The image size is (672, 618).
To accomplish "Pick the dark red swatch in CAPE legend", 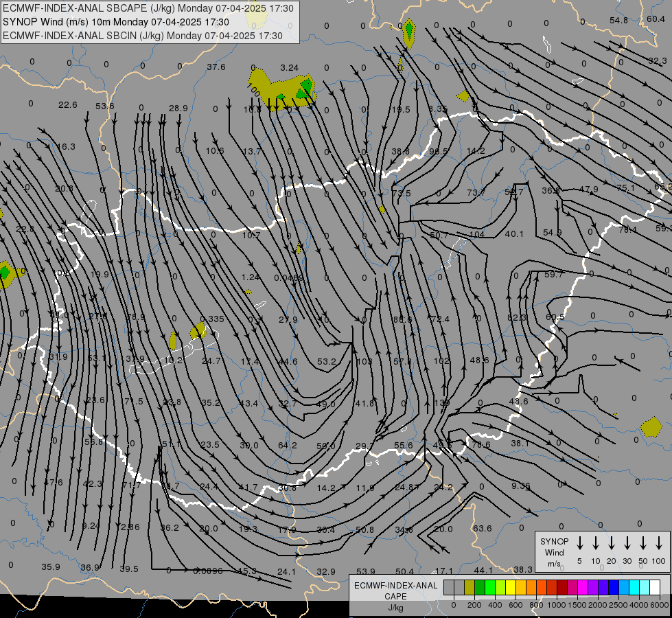I will pos(562,588).
